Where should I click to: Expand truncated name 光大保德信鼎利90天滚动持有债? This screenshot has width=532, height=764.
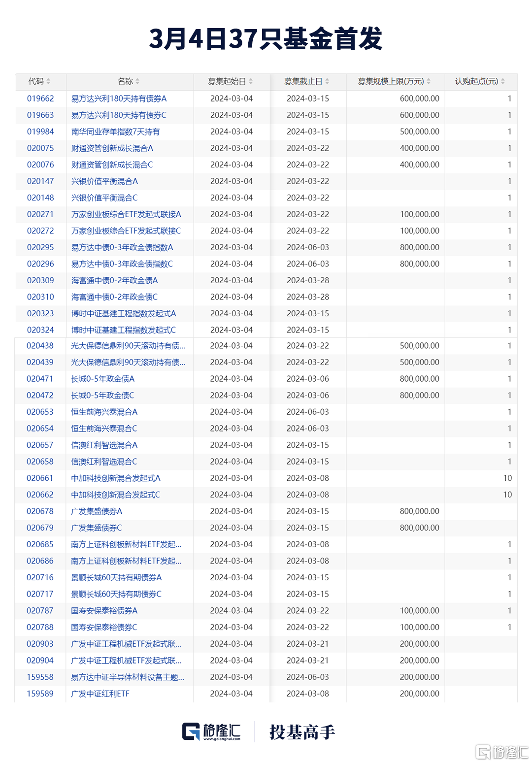point(128,346)
